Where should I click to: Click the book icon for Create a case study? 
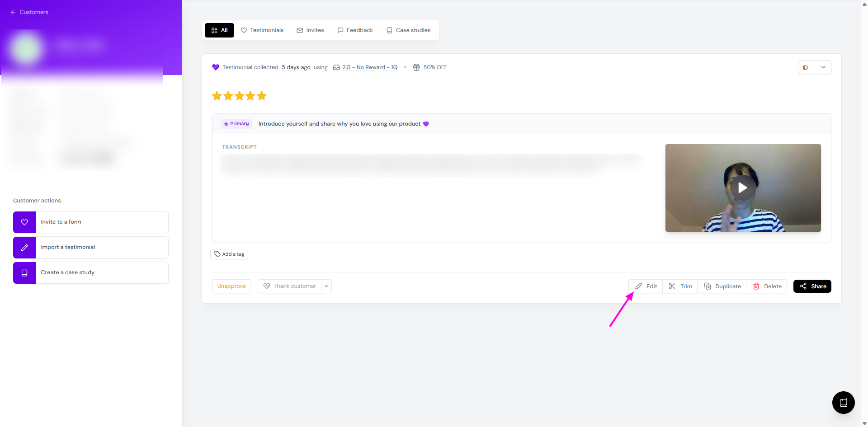click(x=24, y=272)
